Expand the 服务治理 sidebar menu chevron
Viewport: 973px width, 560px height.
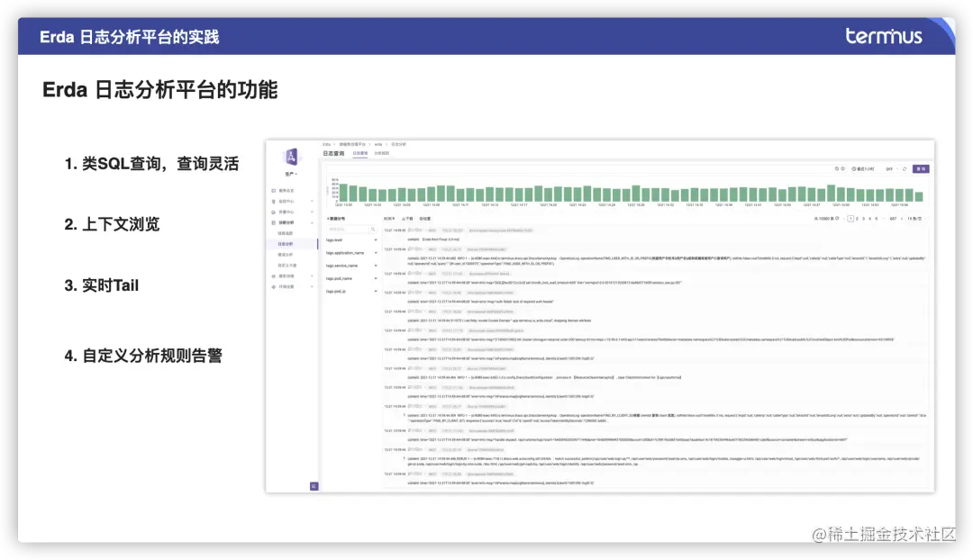coord(312,276)
